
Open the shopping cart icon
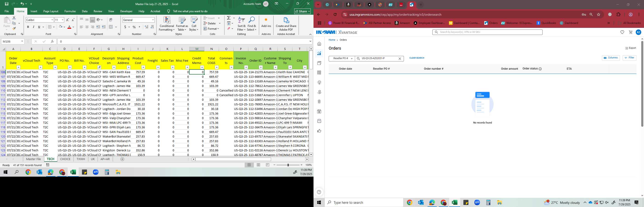[x=630, y=32]
